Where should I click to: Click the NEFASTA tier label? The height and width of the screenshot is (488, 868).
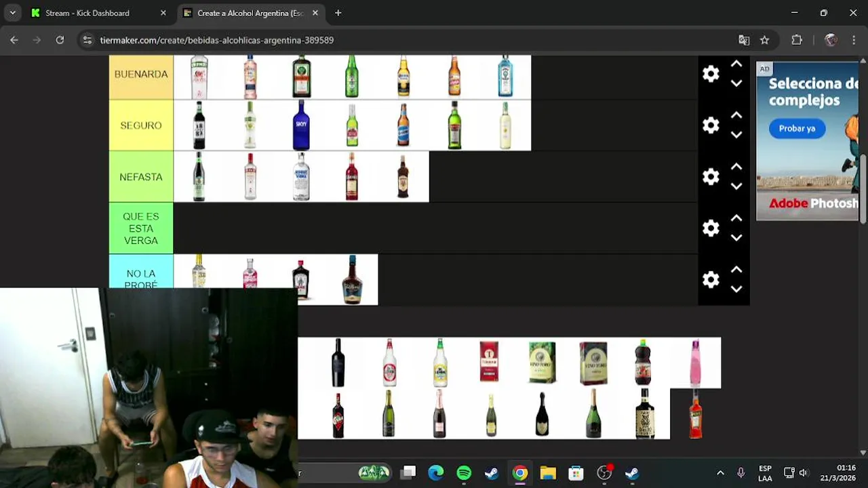(141, 177)
